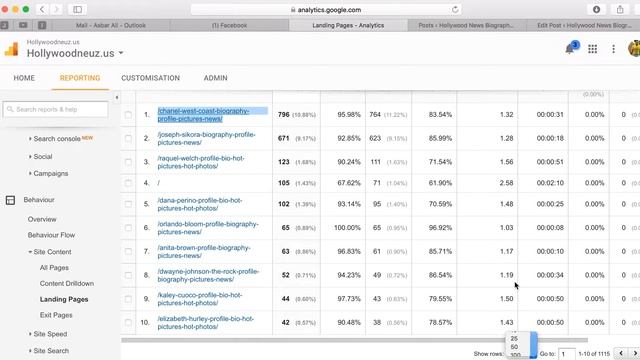Tick checkbox for orlando-bloom row
The height and width of the screenshot is (360, 640).
coord(128,228)
